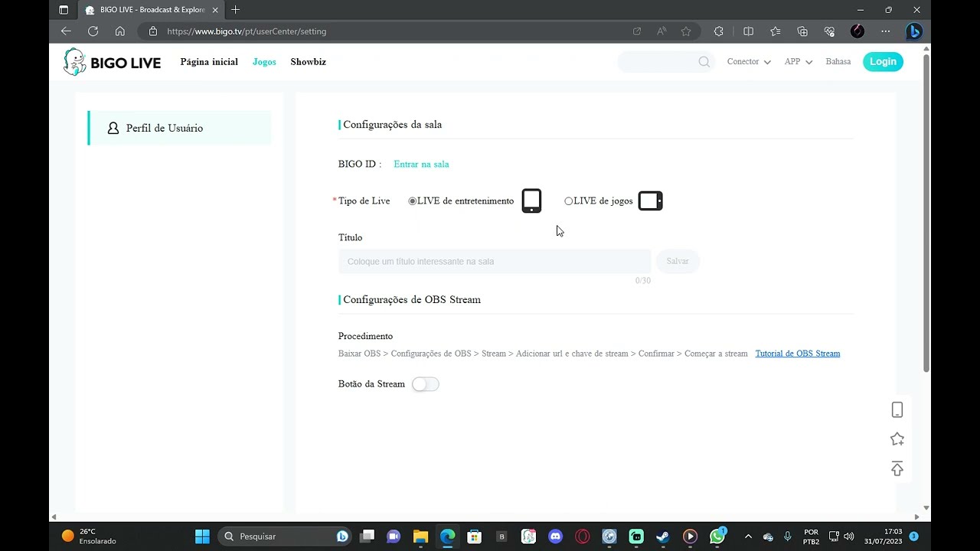The width and height of the screenshot is (980, 551).
Task: Open Browser essentials heart icon
Action: coord(829,31)
